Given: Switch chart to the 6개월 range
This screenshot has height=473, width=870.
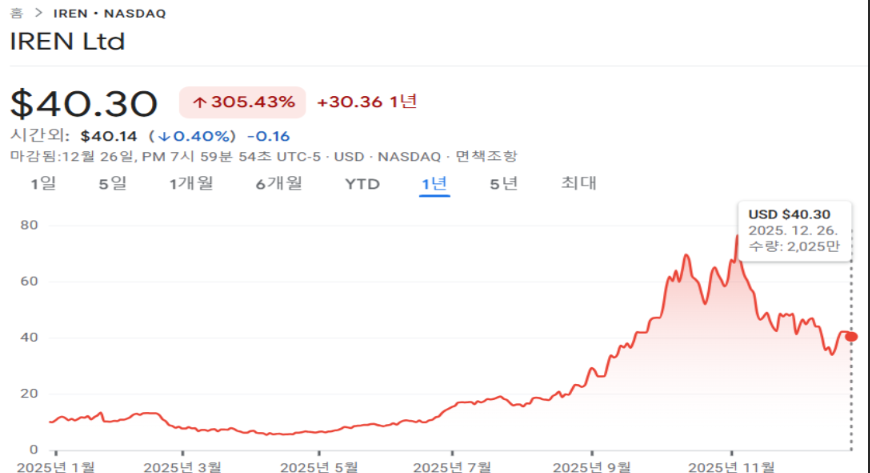Looking at the screenshot, I should [x=279, y=183].
